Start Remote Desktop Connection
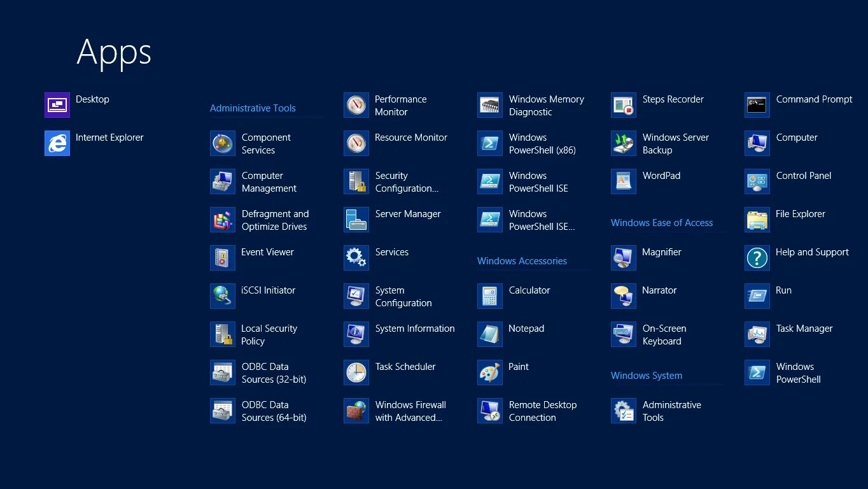The height and width of the screenshot is (489, 868). [542, 411]
